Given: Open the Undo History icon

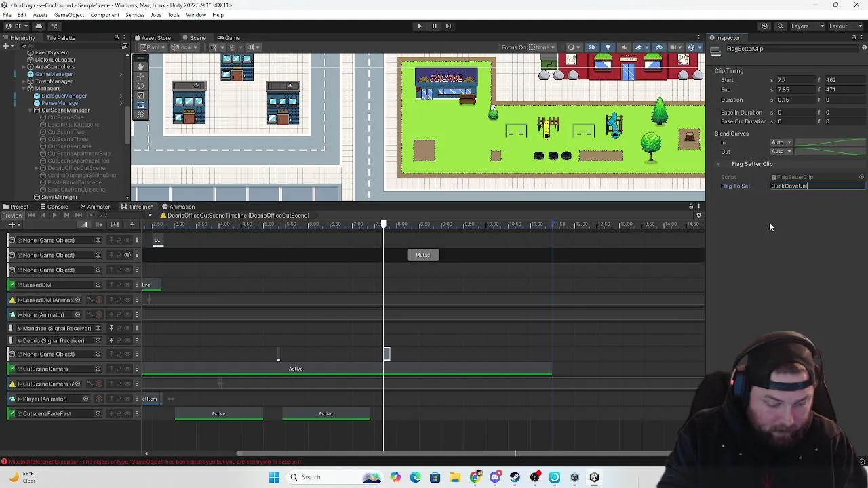Looking at the screenshot, I should click(x=764, y=26).
